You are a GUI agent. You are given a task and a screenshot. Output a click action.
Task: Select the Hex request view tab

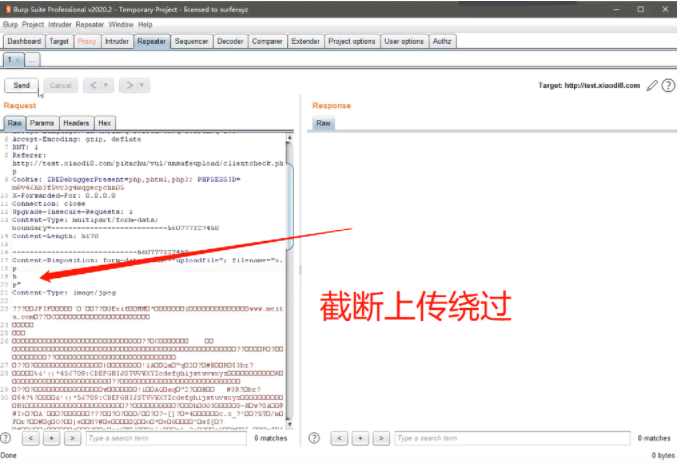[x=105, y=122]
